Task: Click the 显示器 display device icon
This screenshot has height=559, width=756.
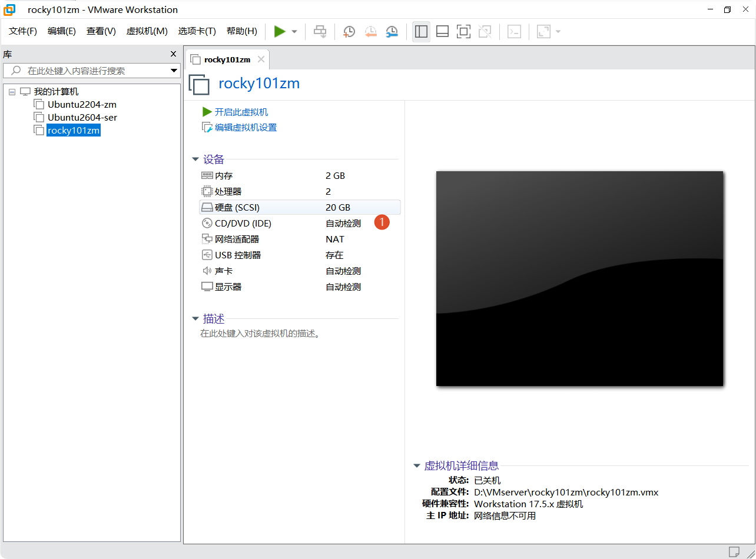Action: pos(207,287)
